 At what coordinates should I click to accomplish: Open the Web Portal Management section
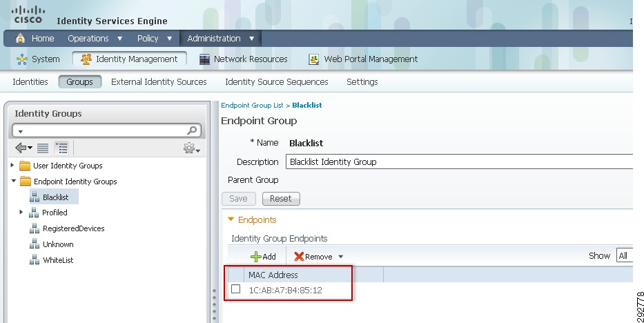371,59
